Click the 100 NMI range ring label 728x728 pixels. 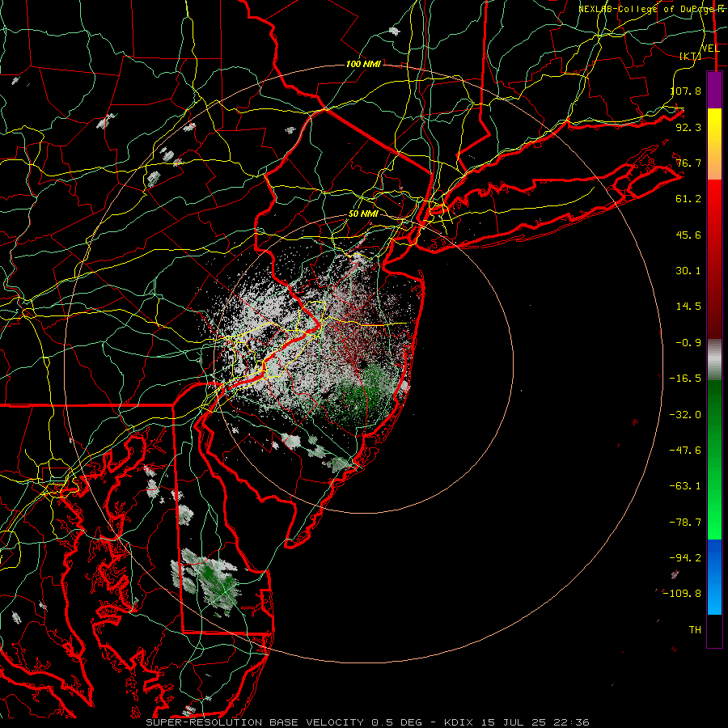[x=363, y=64]
